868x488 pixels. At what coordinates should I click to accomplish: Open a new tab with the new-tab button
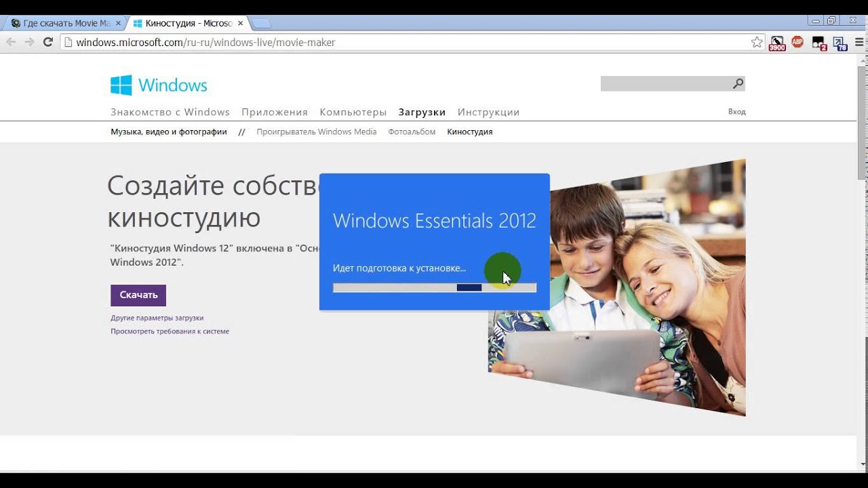click(x=261, y=24)
